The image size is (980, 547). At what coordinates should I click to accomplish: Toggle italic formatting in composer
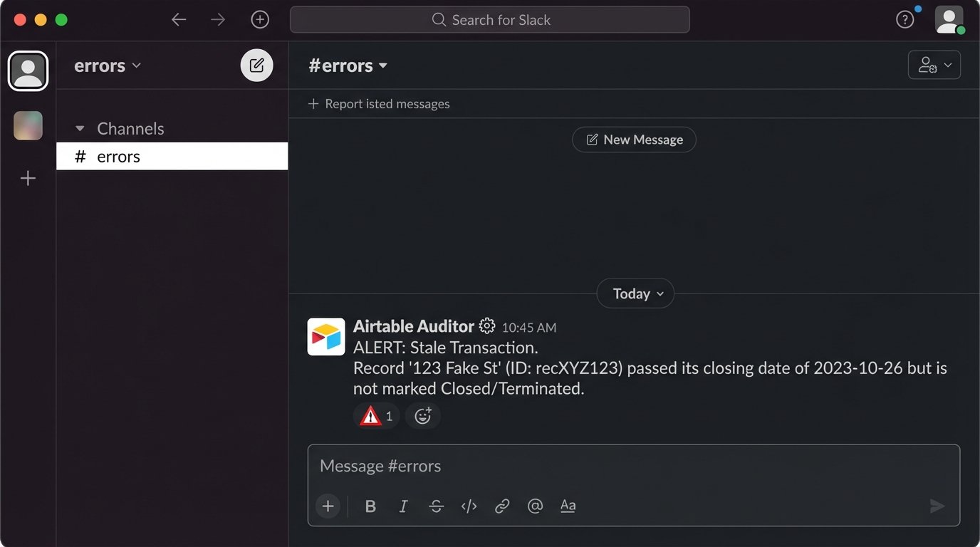tap(403, 506)
